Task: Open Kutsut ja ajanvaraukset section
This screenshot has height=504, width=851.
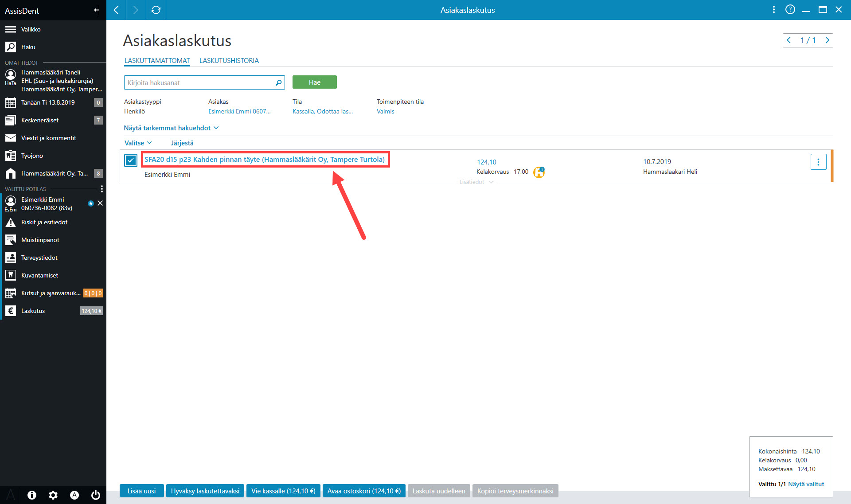Action: [x=53, y=293]
